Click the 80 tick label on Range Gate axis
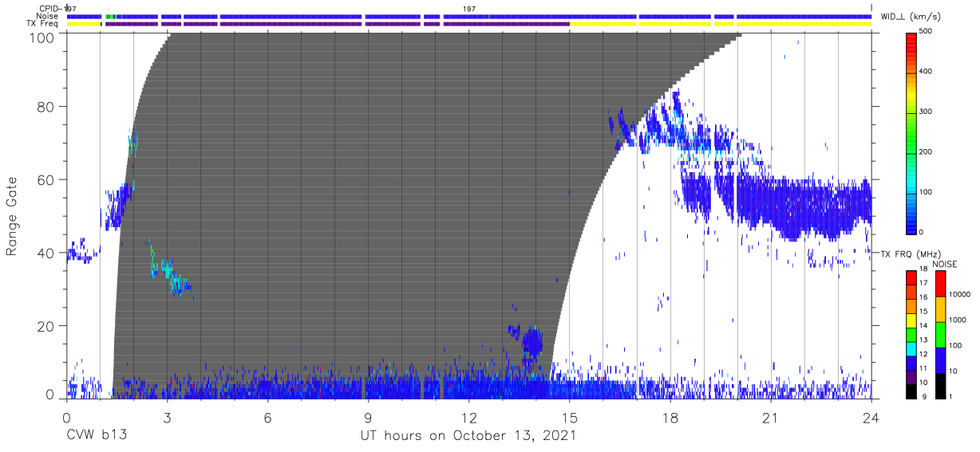Image resolution: width=980 pixels, height=452 pixels. click(45, 107)
